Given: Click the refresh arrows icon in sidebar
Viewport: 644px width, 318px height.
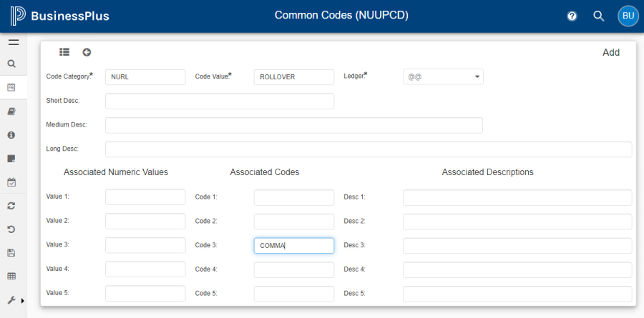Looking at the screenshot, I should pyautogui.click(x=11, y=206).
